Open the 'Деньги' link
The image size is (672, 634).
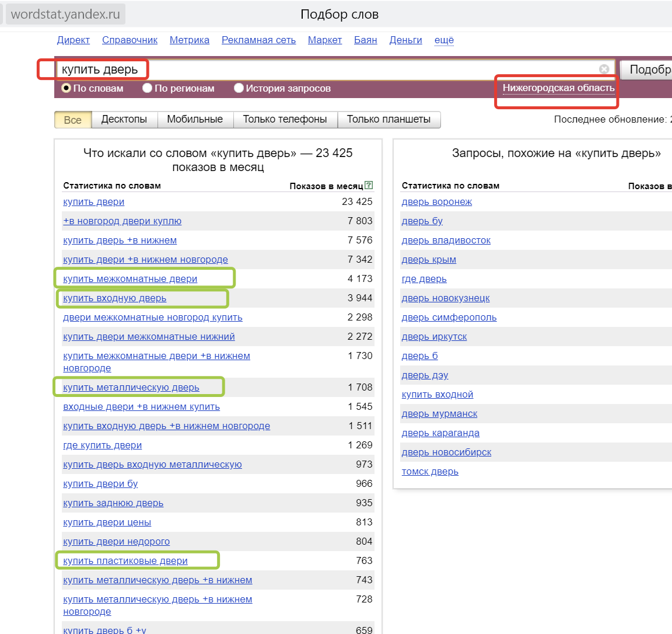pos(405,40)
